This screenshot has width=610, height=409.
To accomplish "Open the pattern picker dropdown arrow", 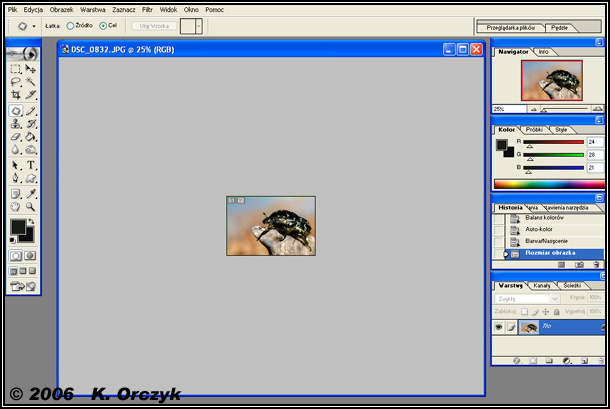I will (x=198, y=25).
